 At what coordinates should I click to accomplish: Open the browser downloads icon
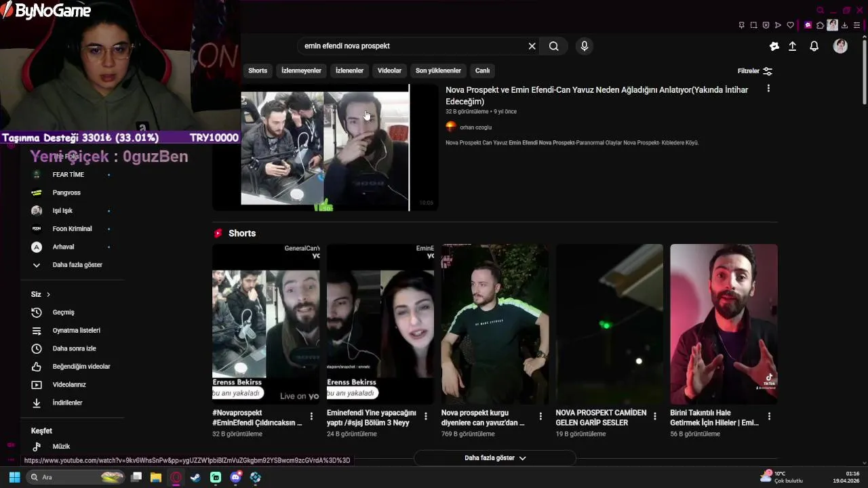pyautogui.click(x=845, y=25)
